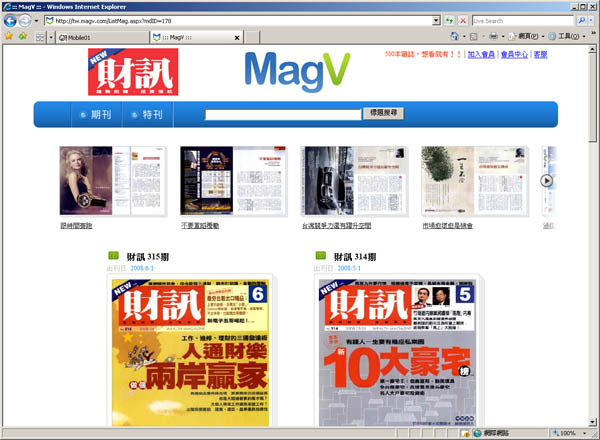Open the Page (網頁) menu
Image resolution: width=600 pixels, height=440 pixels.
tap(526, 36)
